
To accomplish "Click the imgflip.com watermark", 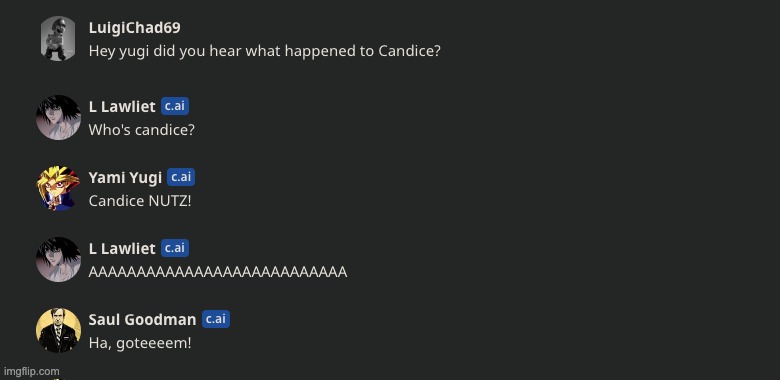I will click(x=31, y=371).
